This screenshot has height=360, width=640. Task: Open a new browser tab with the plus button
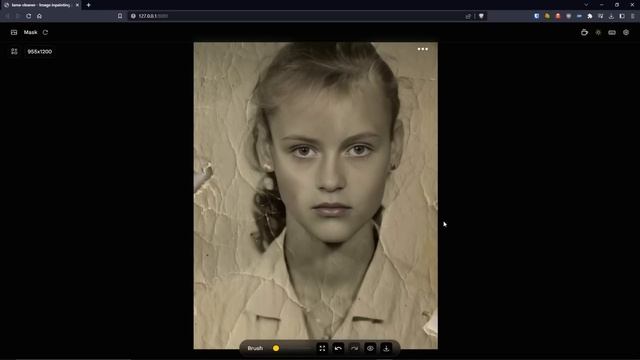coord(89,5)
